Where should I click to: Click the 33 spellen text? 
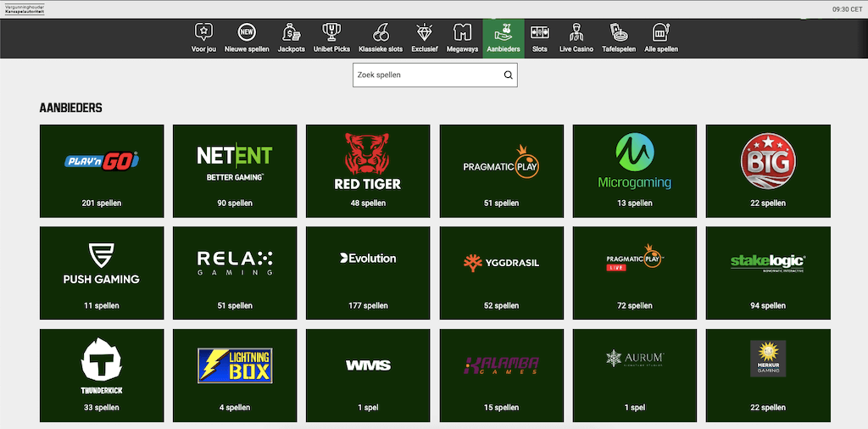click(102, 408)
